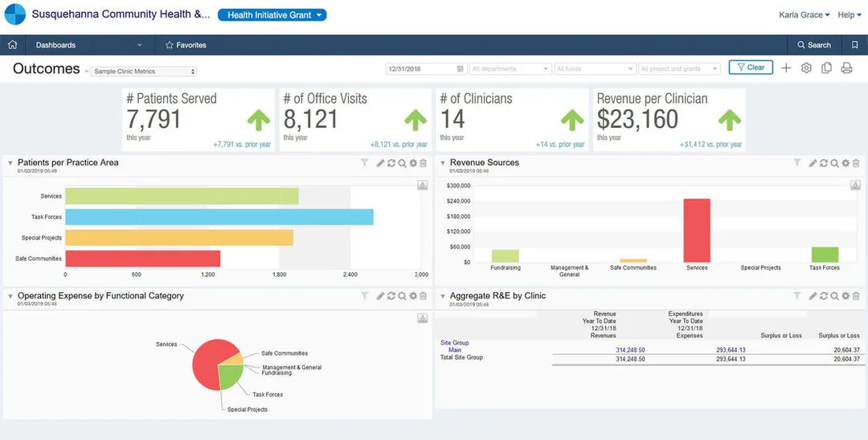Click filter icon on Revenue Sources

coord(796,163)
